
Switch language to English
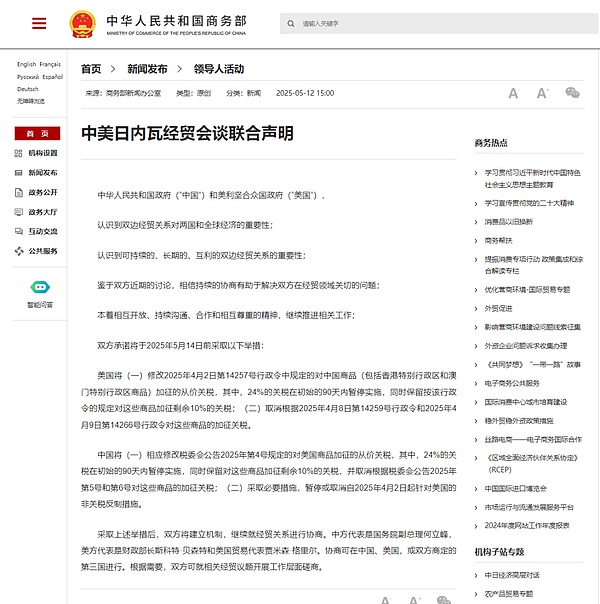point(26,65)
